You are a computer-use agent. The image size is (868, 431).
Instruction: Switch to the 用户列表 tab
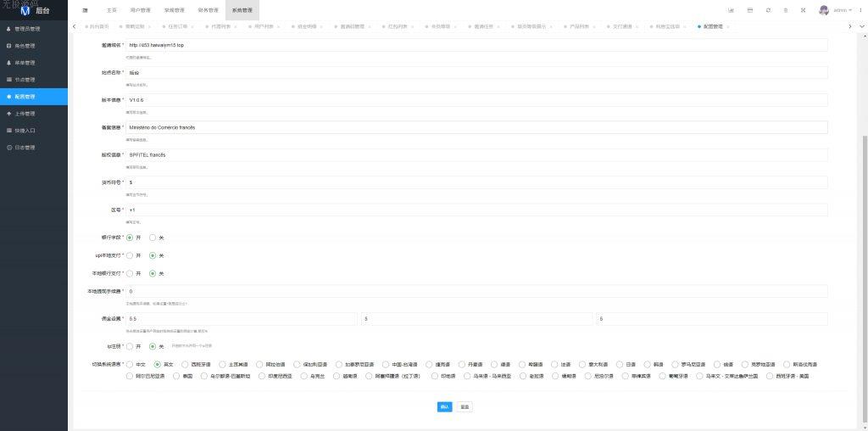point(264,26)
